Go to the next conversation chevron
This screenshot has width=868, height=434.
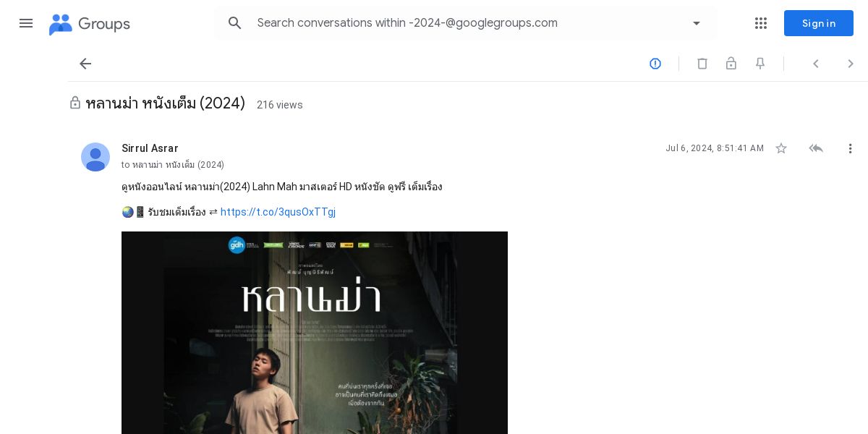tap(851, 64)
